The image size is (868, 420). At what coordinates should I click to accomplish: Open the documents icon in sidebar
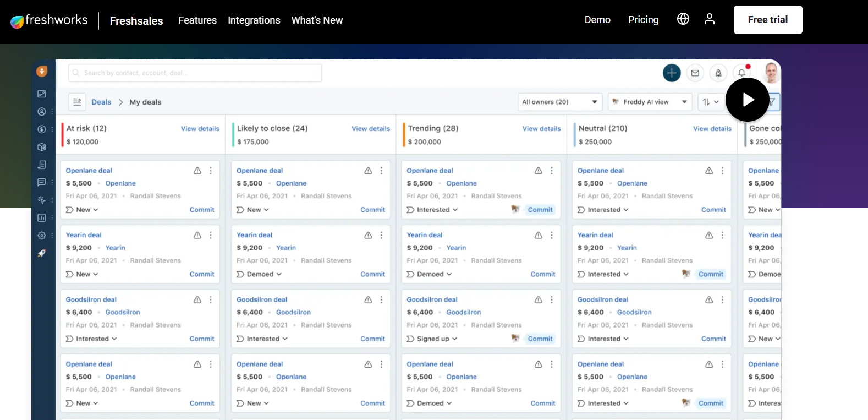[x=42, y=165]
